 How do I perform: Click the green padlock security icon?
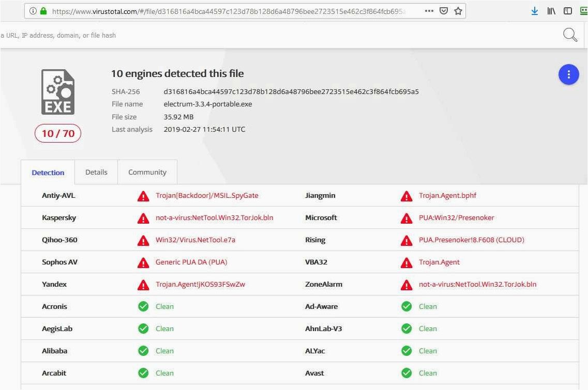43,11
